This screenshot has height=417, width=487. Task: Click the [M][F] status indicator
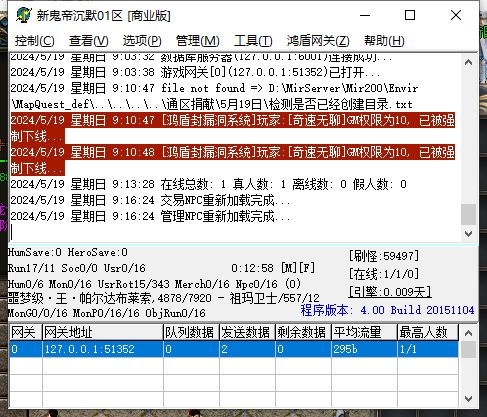(298, 268)
